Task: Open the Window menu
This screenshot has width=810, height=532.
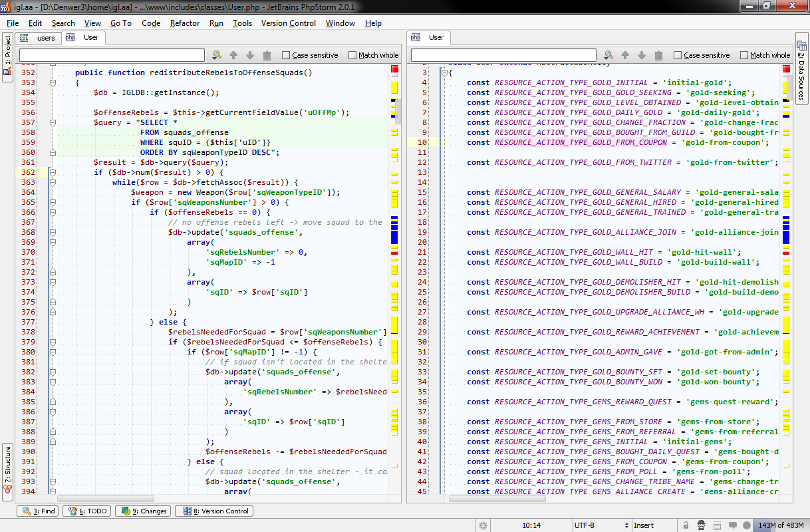Action: pos(340,23)
